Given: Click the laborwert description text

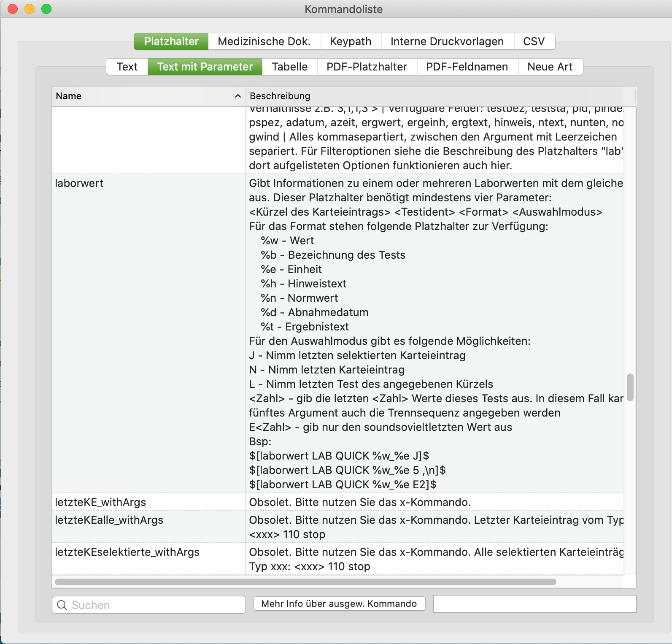Looking at the screenshot, I should point(436,333).
